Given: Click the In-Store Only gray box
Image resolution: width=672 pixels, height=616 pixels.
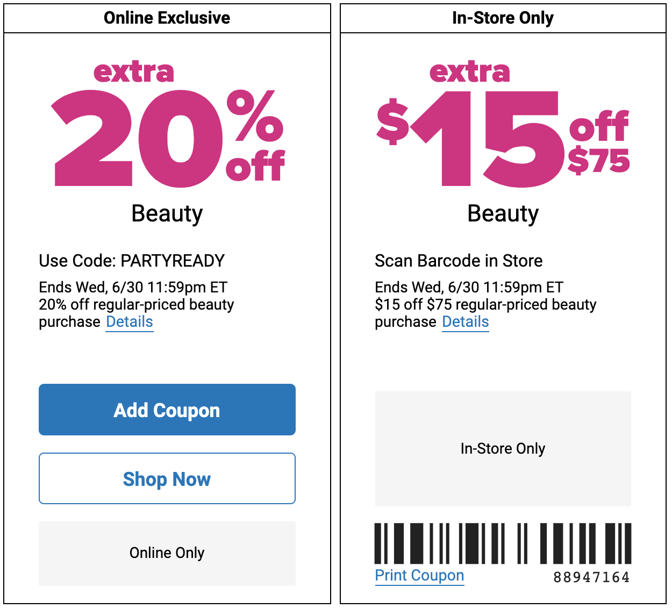Looking at the screenshot, I should [x=503, y=448].
